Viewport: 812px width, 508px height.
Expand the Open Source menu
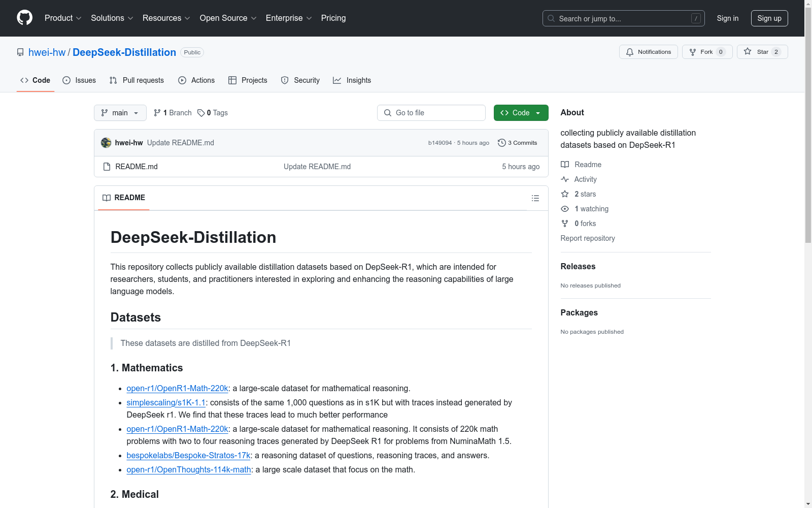pyautogui.click(x=228, y=18)
